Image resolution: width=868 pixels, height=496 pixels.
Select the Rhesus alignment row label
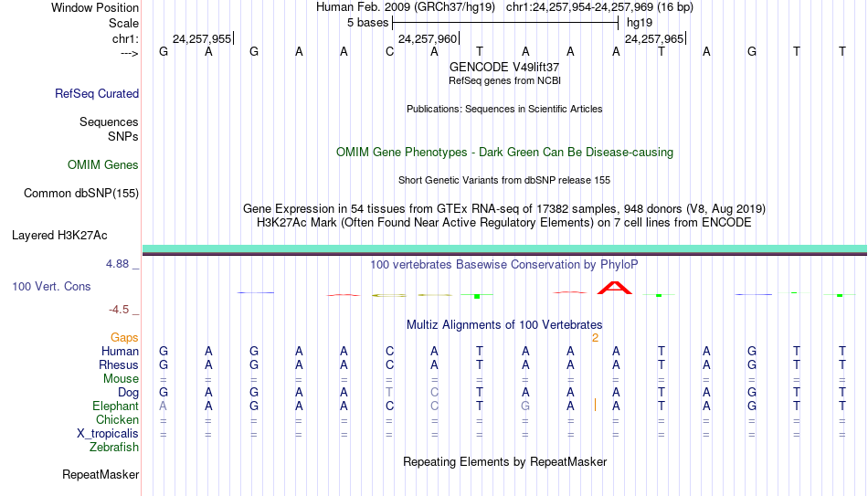coord(119,364)
